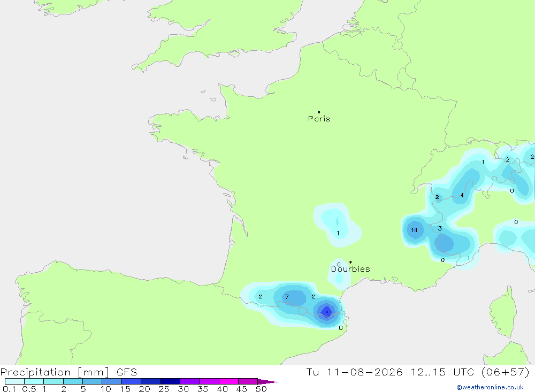This screenshot has height=392, width=535.
Task: Pick the 0.1–0.5 mm legend color swatch
Action: click(x=14, y=381)
